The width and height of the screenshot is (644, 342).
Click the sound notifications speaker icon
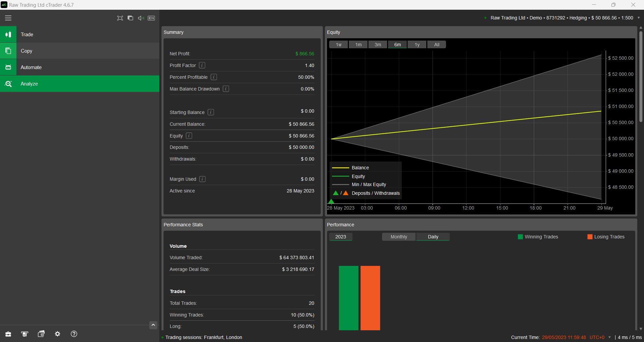pyautogui.click(x=140, y=18)
